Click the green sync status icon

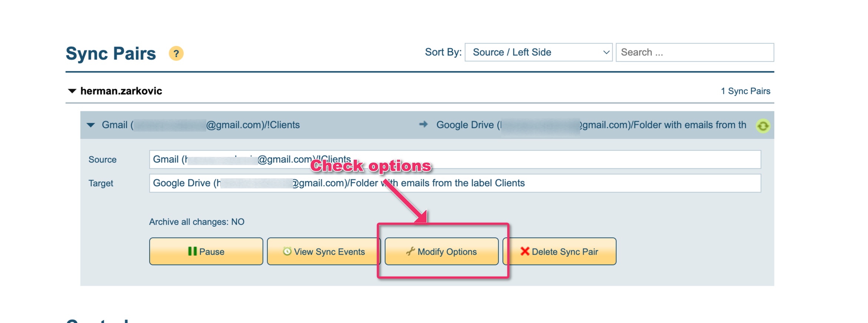[763, 126]
